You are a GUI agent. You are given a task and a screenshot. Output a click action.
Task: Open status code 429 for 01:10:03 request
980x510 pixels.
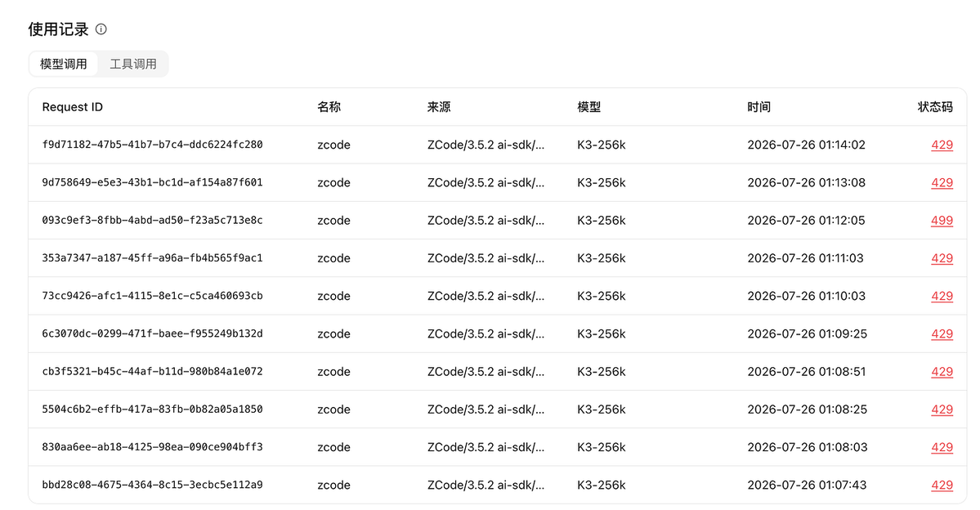pos(942,296)
